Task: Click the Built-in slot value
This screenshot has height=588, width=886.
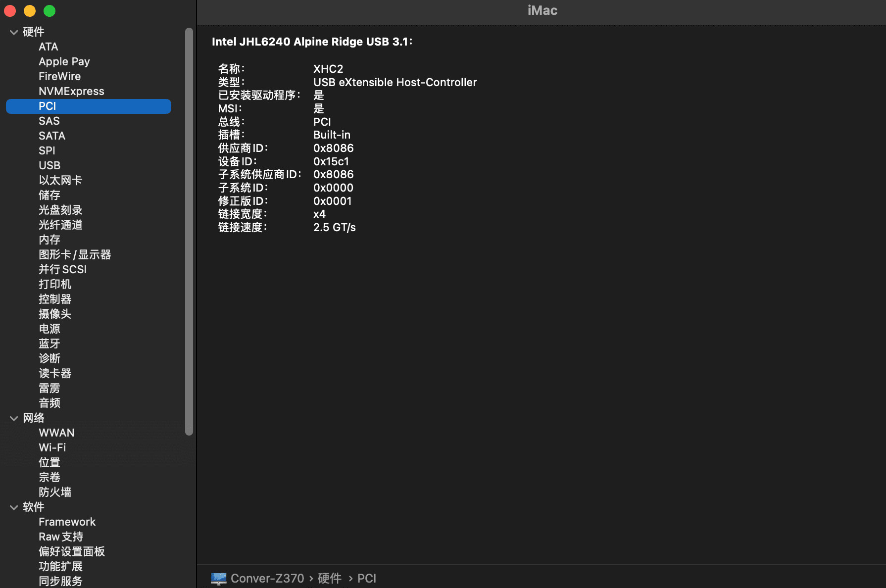Action: pos(332,135)
